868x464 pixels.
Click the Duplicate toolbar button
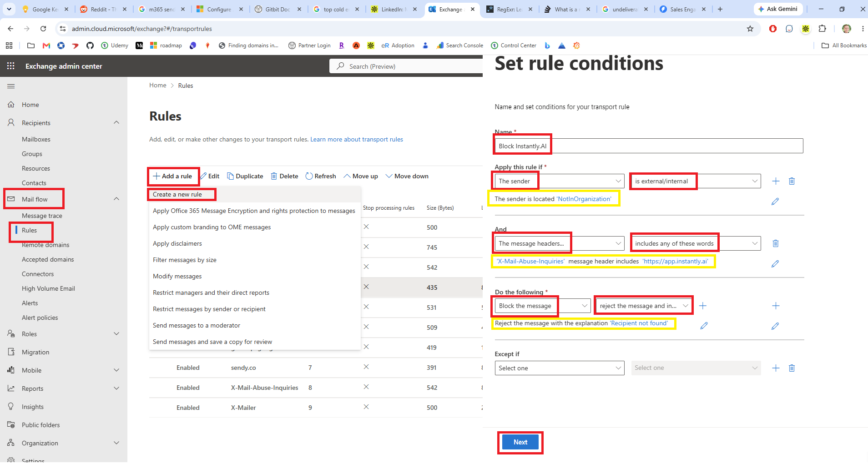coord(245,176)
